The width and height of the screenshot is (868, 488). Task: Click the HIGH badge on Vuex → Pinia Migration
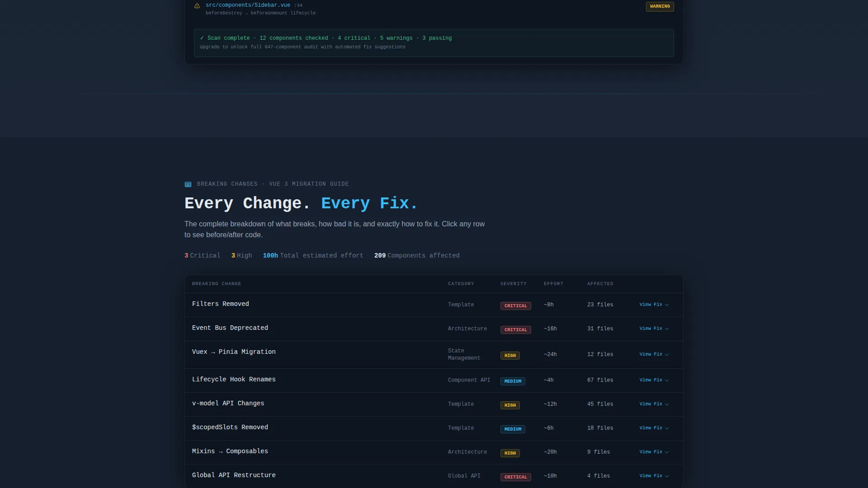510,356
